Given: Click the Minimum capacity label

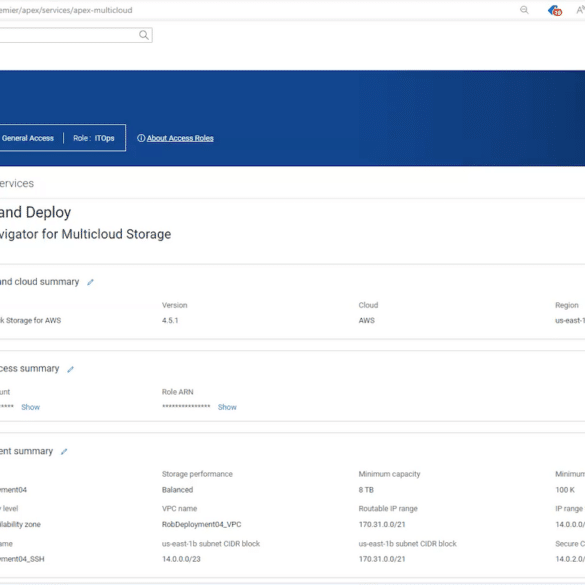Looking at the screenshot, I should click(x=390, y=474).
